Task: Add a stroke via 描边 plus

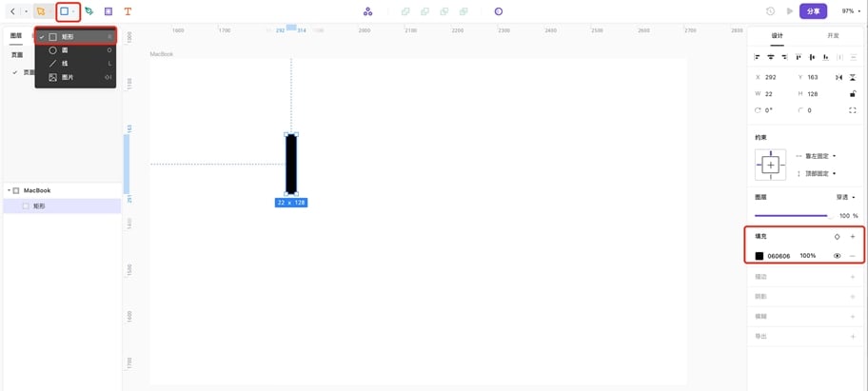Action: 853,277
